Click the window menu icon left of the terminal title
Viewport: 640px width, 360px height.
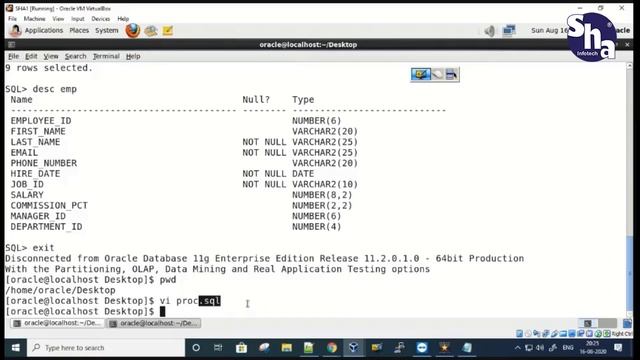coord(11,44)
